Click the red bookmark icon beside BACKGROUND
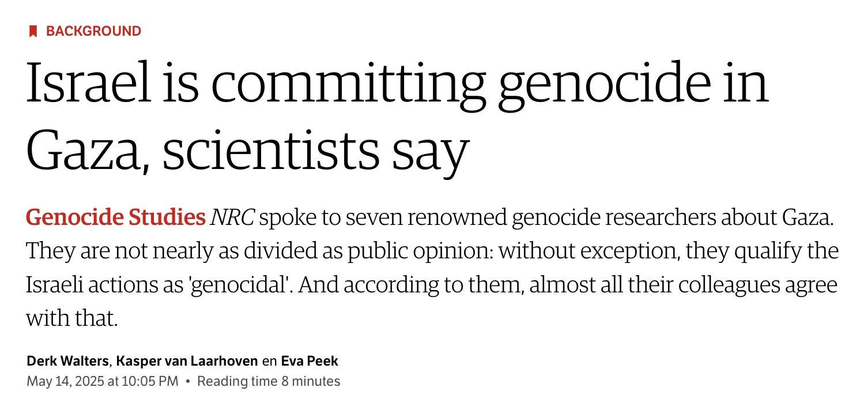 (33, 31)
